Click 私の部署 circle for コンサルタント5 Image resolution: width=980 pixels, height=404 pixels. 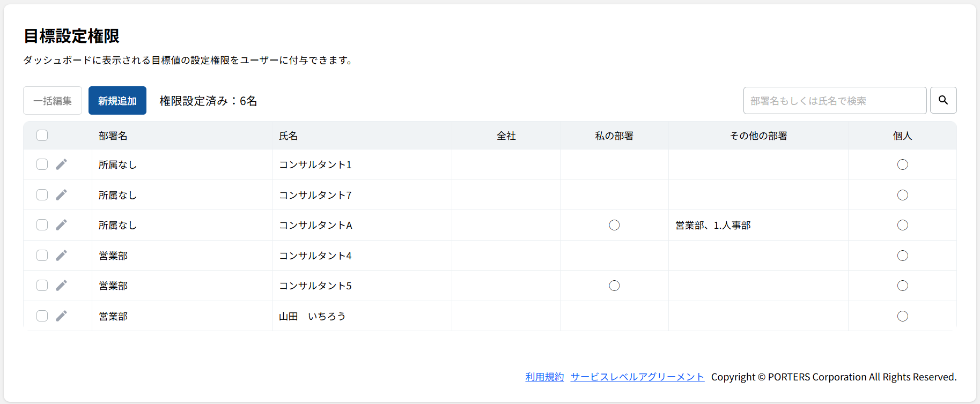pos(614,286)
